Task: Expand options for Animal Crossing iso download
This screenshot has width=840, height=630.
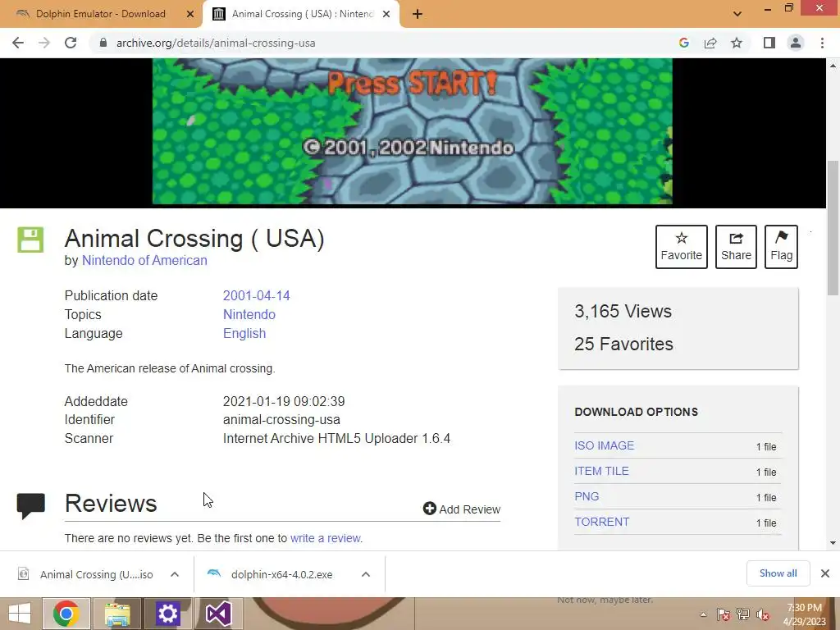Action: tap(175, 574)
